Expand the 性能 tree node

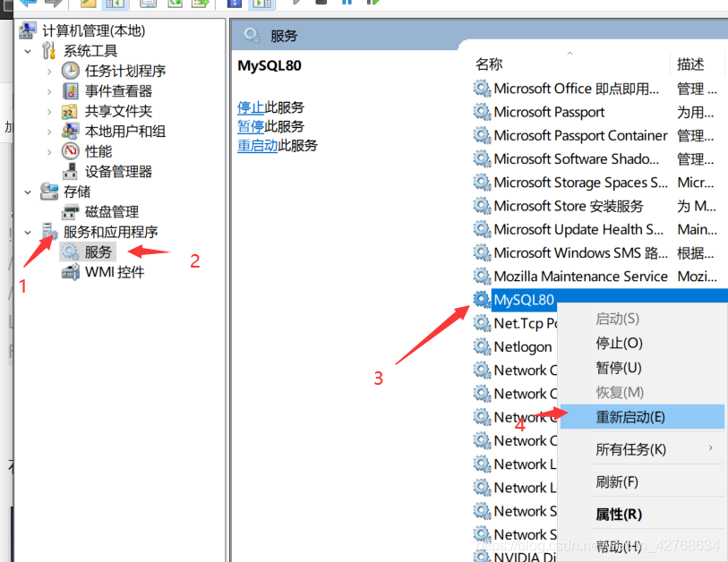click(49, 152)
